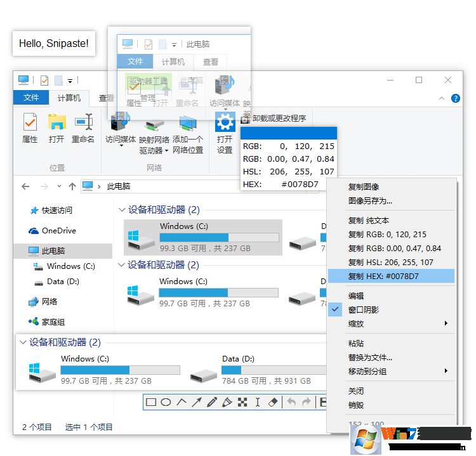This screenshot has height=456, width=476.
Task: Click the title bar new folder icon
Action: [58, 81]
